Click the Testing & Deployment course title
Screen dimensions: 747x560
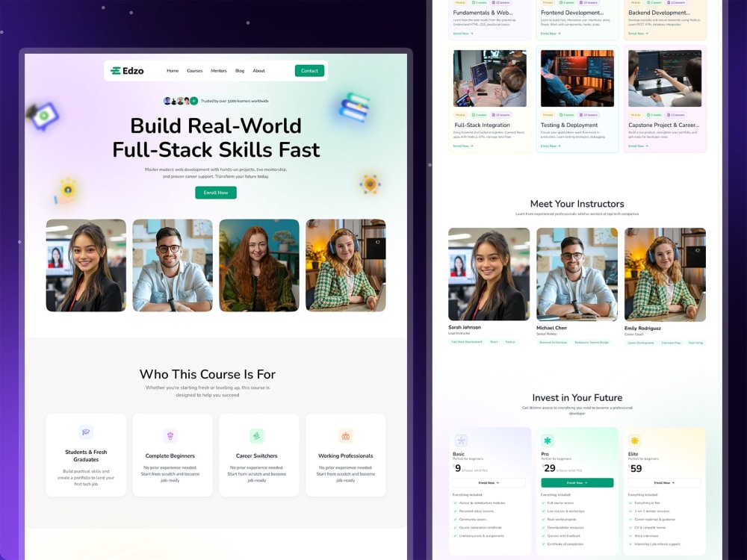pos(568,125)
